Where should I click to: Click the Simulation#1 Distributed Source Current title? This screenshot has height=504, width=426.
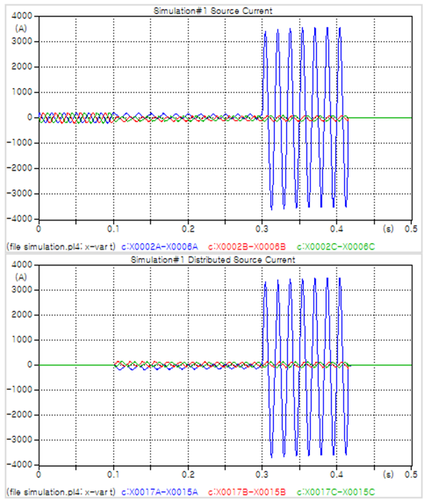tap(213, 259)
